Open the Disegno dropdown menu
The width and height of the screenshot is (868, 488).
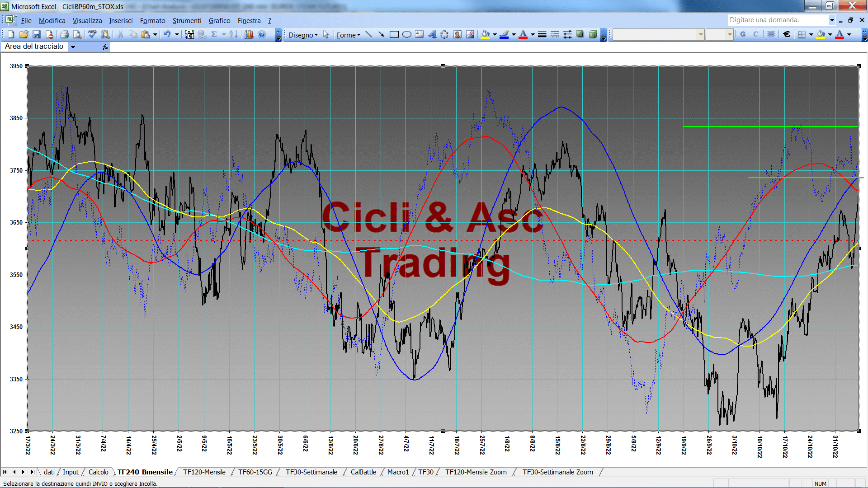pyautogui.click(x=303, y=35)
